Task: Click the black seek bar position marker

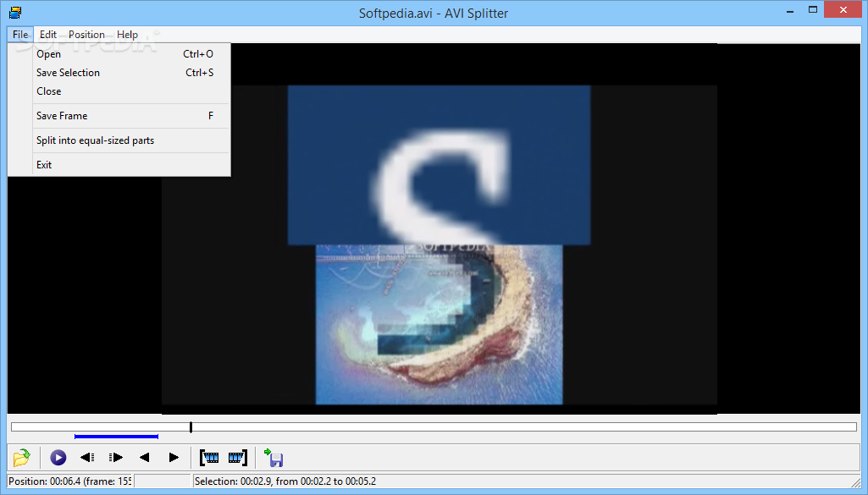Action: pos(191,427)
